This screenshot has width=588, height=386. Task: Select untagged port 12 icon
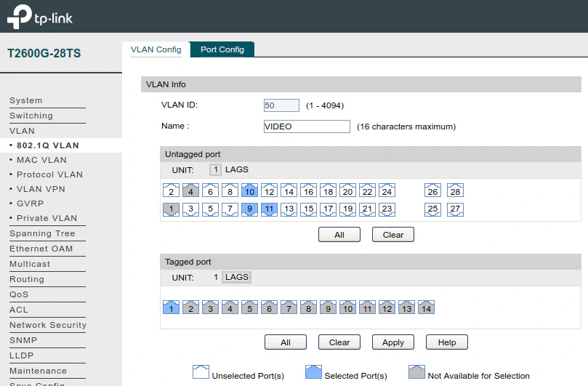click(269, 190)
